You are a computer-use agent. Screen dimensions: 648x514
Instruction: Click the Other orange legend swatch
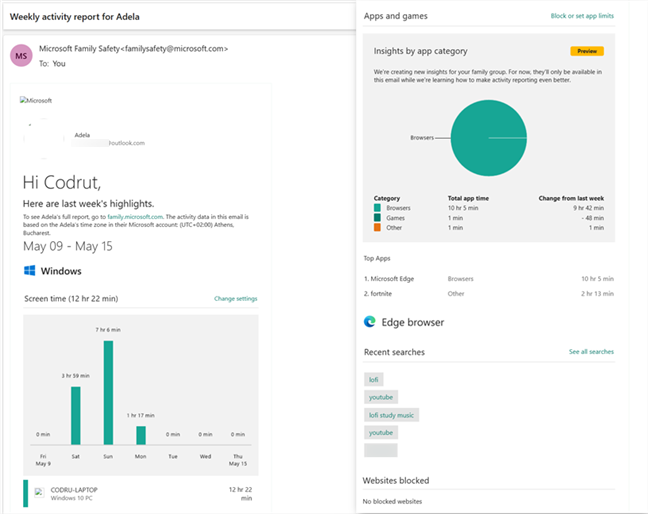(x=377, y=227)
